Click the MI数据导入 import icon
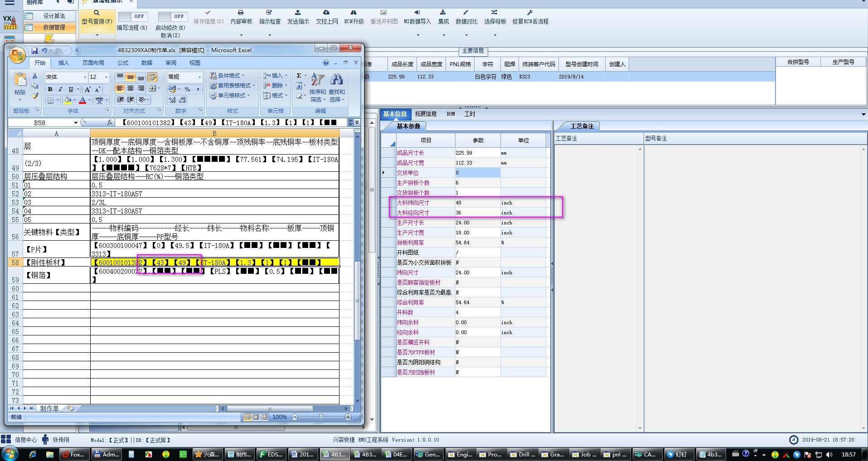 tap(417, 13)
